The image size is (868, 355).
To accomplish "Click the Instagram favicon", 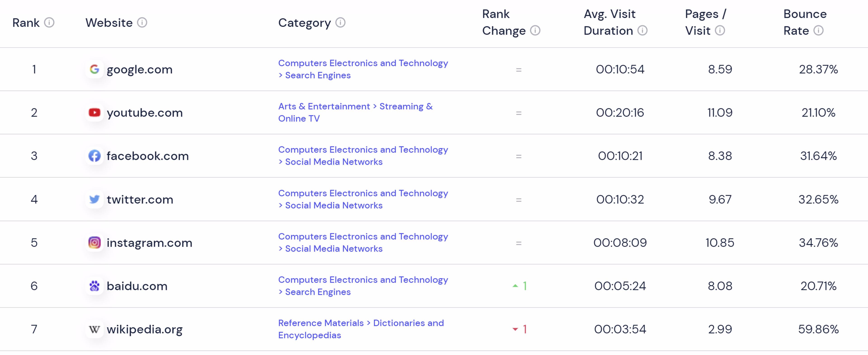I will click(x=95, y=242).
